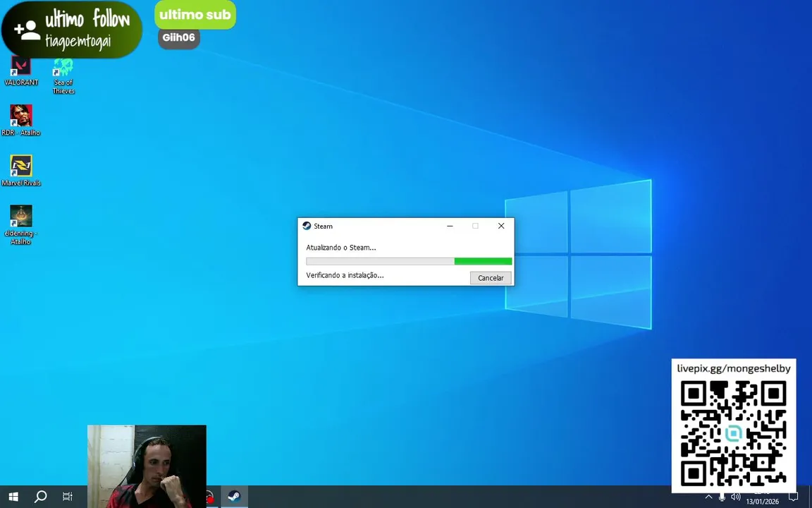Click the "ultimo sub" green badge
The image size is (812, 508).
195,15
